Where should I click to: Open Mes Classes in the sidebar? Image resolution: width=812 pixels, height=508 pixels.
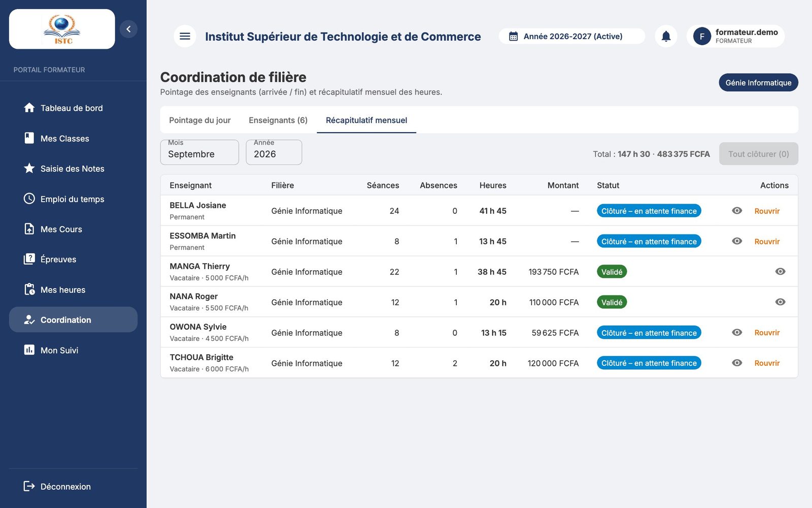click(73, 138)
